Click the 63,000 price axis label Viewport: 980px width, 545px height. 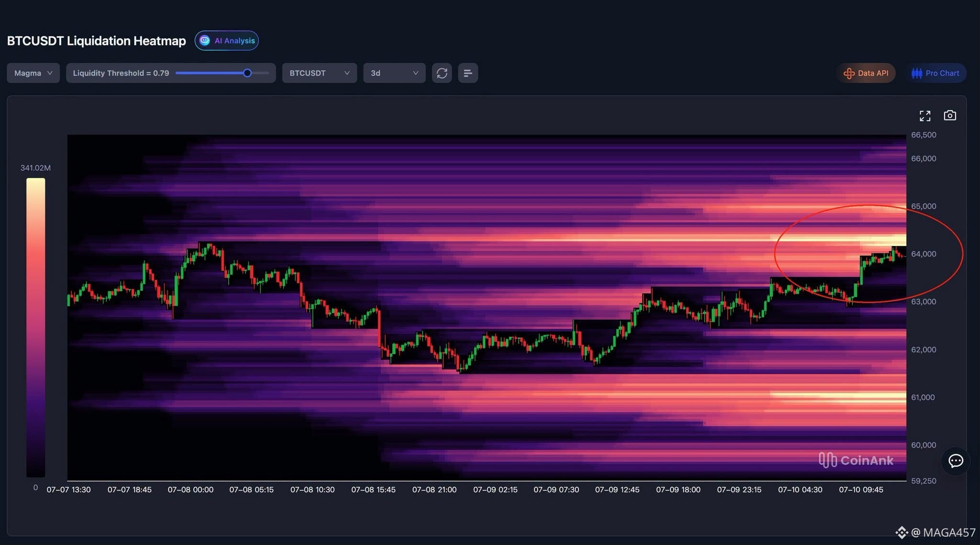point(924,302)
